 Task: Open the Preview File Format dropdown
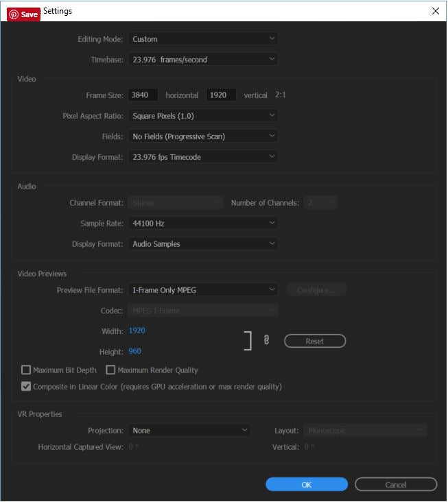tap(203, 290)
